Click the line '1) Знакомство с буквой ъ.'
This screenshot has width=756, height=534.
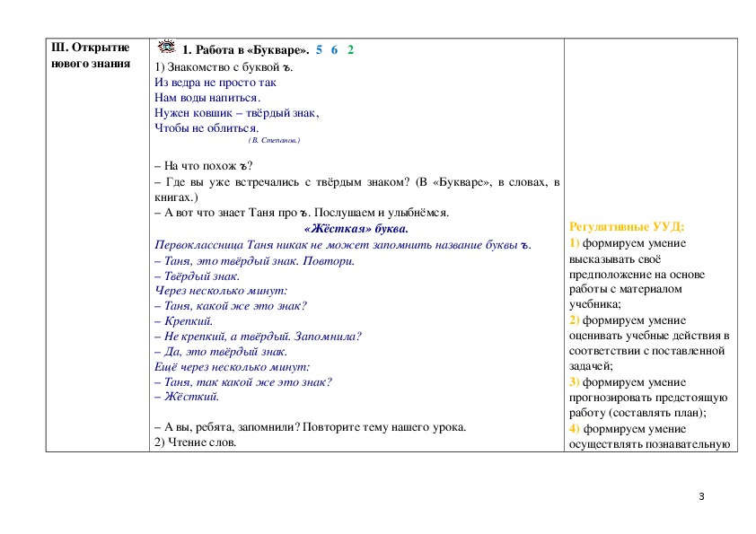click(224, 67)
